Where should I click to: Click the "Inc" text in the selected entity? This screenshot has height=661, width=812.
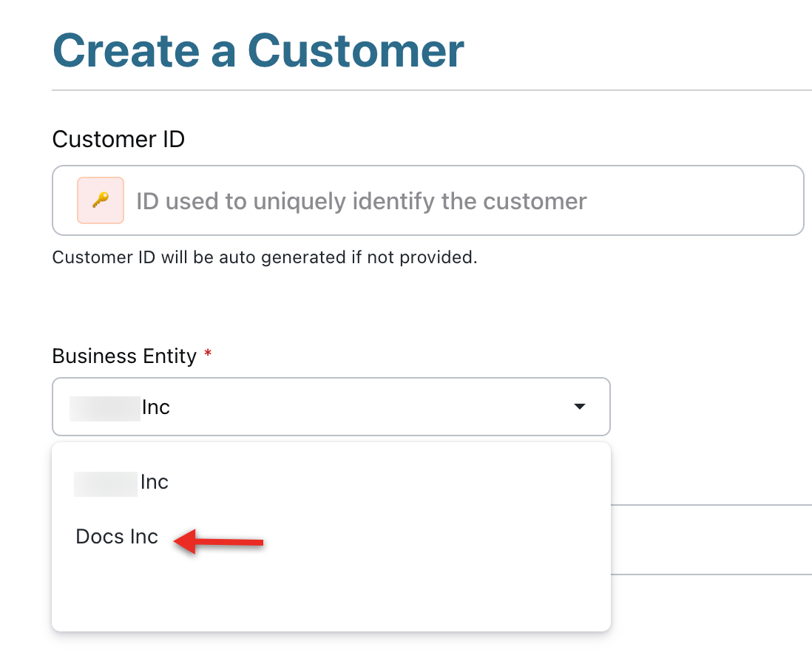pos(156,407)
